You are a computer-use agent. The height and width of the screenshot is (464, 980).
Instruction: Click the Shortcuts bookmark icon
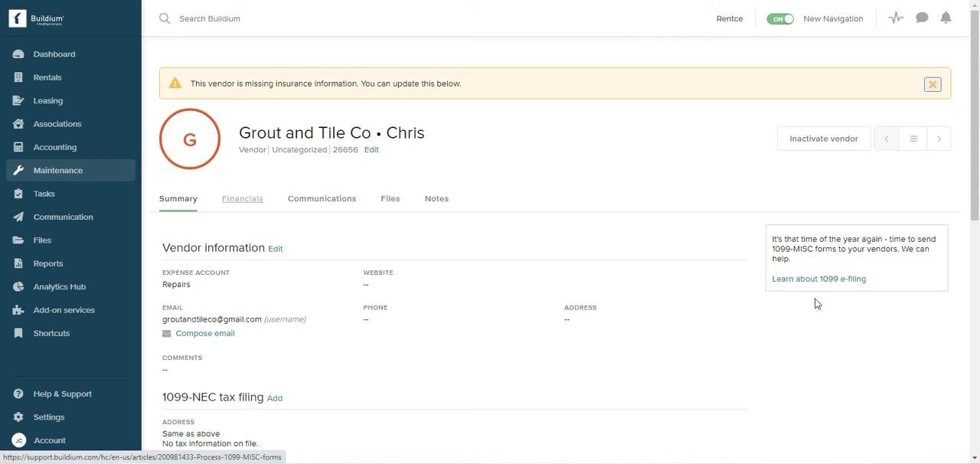pyautogui.click(x=18, y=333)
